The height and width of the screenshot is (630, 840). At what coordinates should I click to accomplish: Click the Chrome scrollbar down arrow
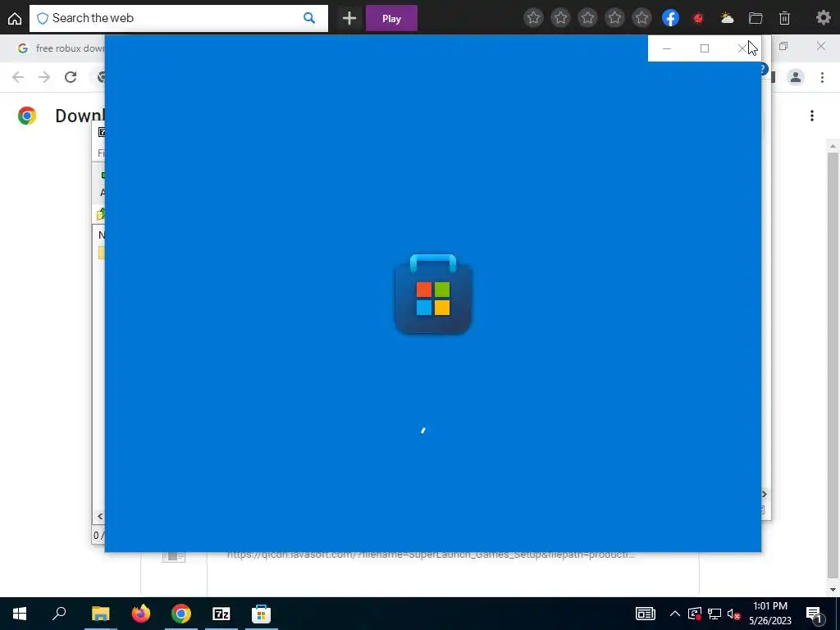click(x=833, y=590)
